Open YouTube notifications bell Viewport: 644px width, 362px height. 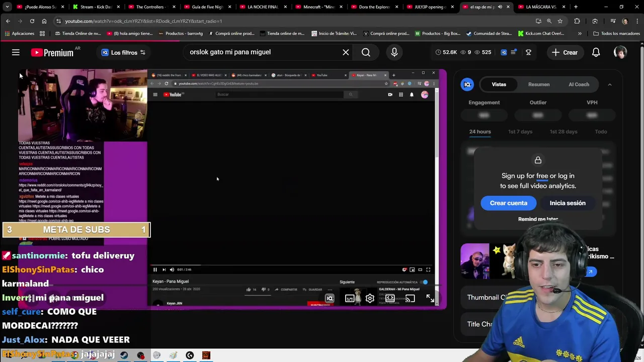tap(596, 52)
